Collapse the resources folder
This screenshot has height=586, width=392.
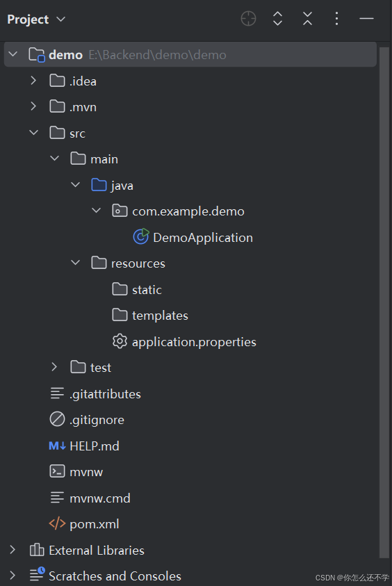pos(76,263)
